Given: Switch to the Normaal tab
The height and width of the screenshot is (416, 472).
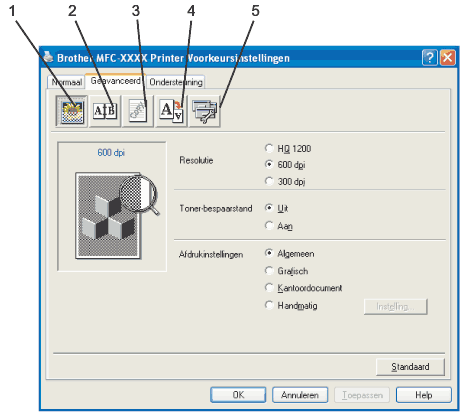Looking at the screenshot, I should pos(66,82).
